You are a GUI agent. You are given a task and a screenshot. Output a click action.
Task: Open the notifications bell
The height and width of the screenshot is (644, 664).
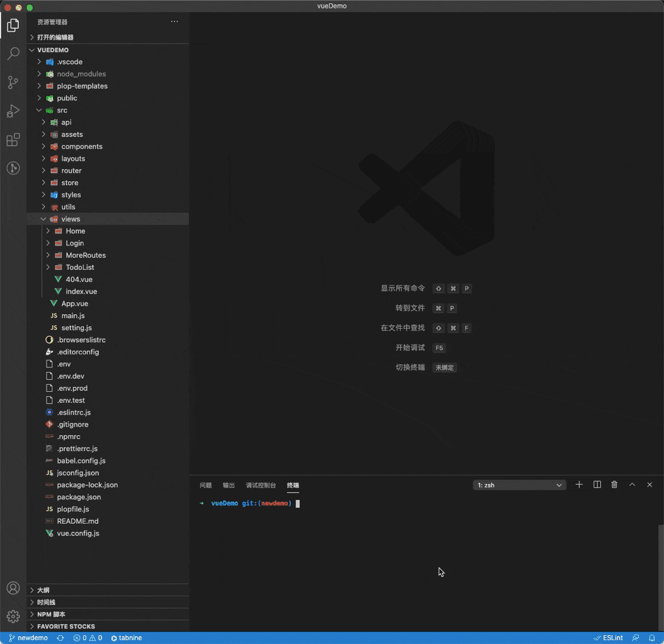click(x=652, y=638)
